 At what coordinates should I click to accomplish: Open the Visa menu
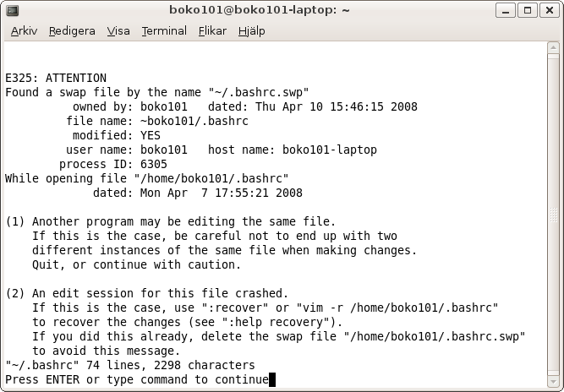coord(118,31)
